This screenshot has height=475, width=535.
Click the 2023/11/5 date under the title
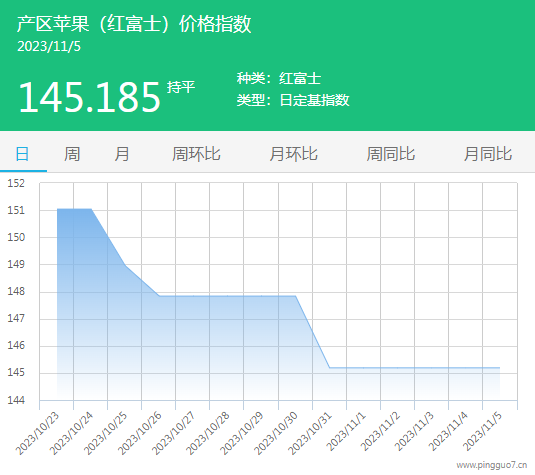point(49,47)
